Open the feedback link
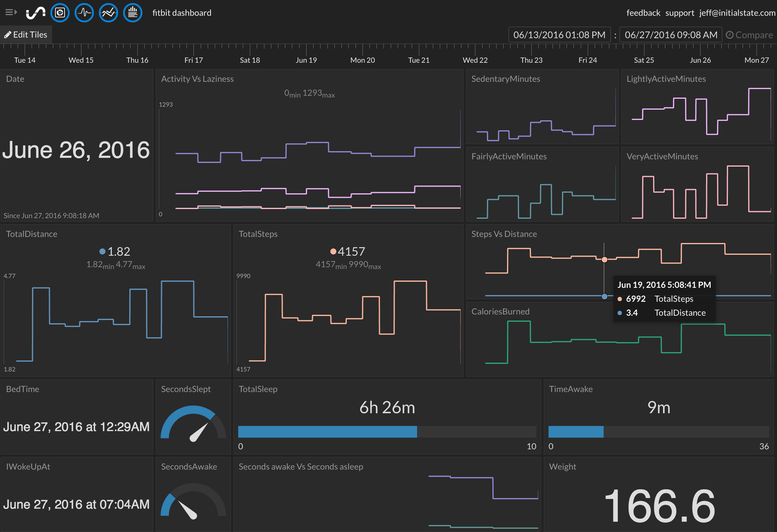The height and width of the screenshot is (532, 777). [643, 13]
